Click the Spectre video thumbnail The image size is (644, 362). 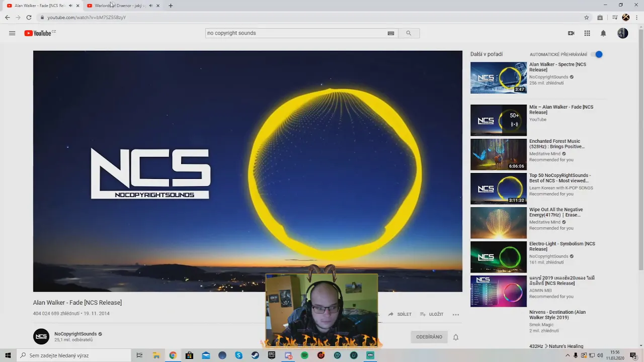coord(499,78)
